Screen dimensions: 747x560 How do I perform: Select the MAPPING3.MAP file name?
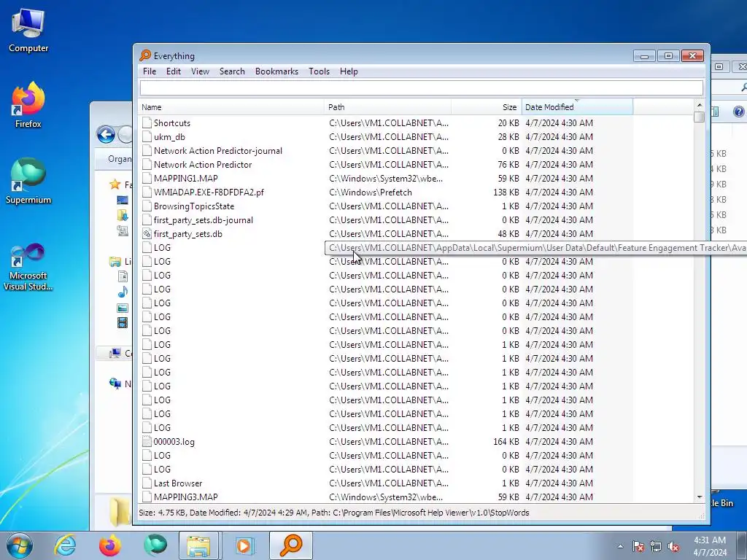tap(186, 497)
